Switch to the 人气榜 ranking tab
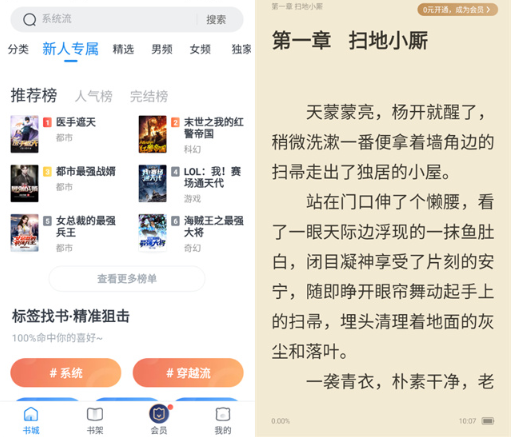Viewport: 514px width, 437px height. coord(94,96)
